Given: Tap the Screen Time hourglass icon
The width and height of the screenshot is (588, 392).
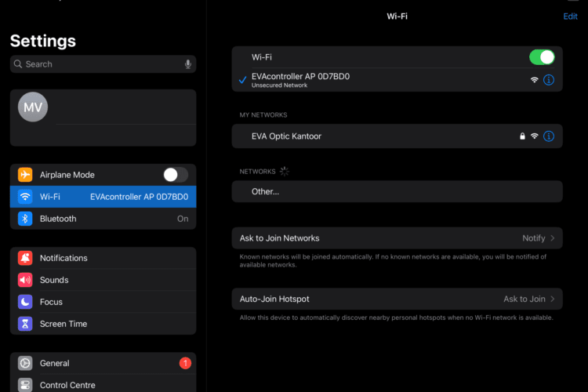Looking at the screenshot, I should pyautogui.click(x=25, y=324).
